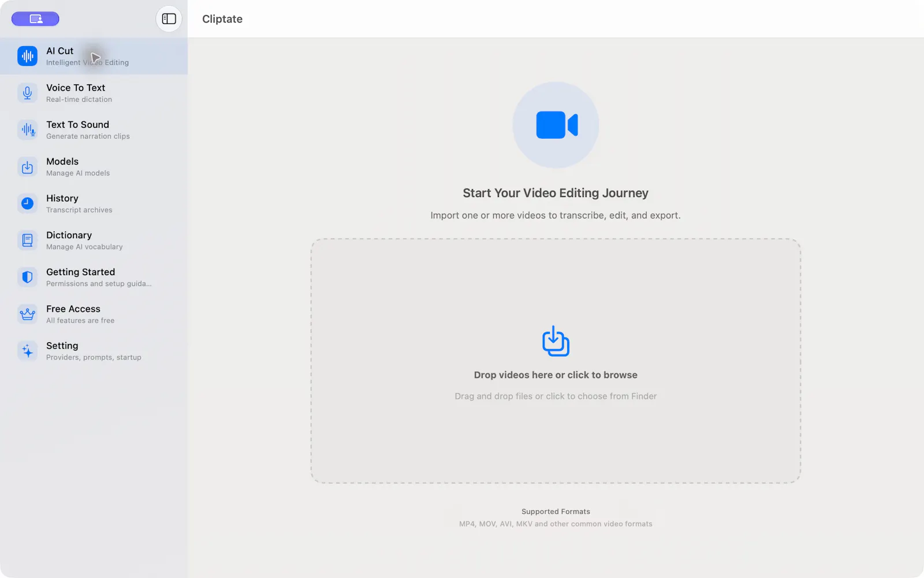
Task: Open the Voice To Text section
Action: [x=94, y=93]
